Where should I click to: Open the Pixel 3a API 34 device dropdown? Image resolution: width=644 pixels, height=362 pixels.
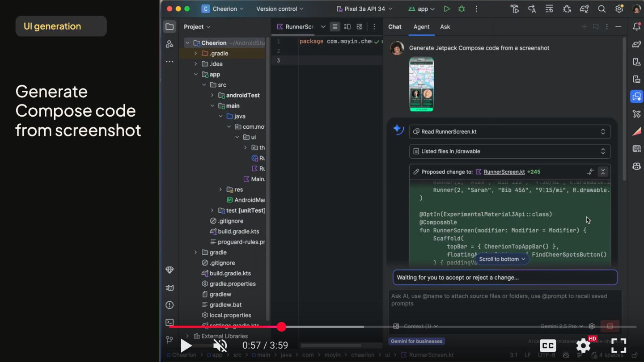(x=364, y=9)
